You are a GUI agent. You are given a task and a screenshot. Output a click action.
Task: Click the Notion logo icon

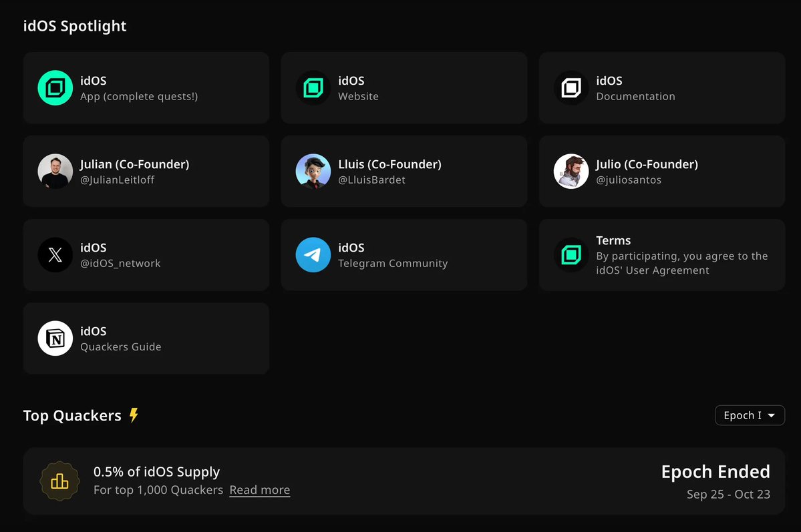[x=55, y=338]
